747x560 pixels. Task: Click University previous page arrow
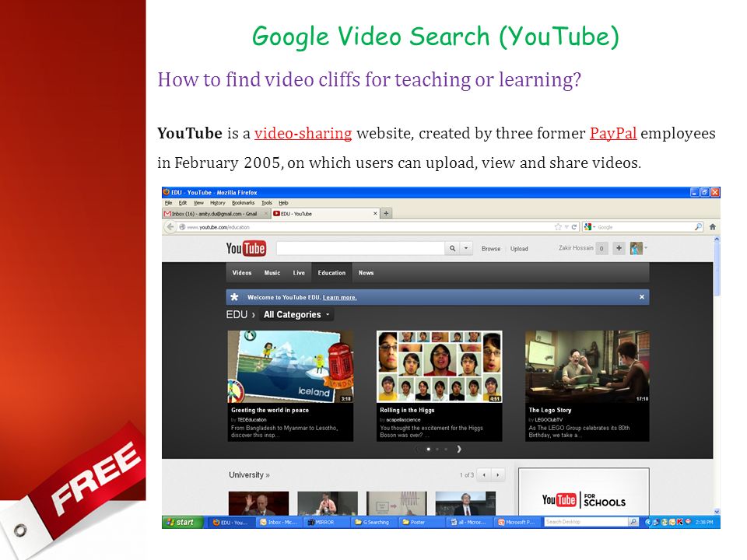click(x=484, y=474)
